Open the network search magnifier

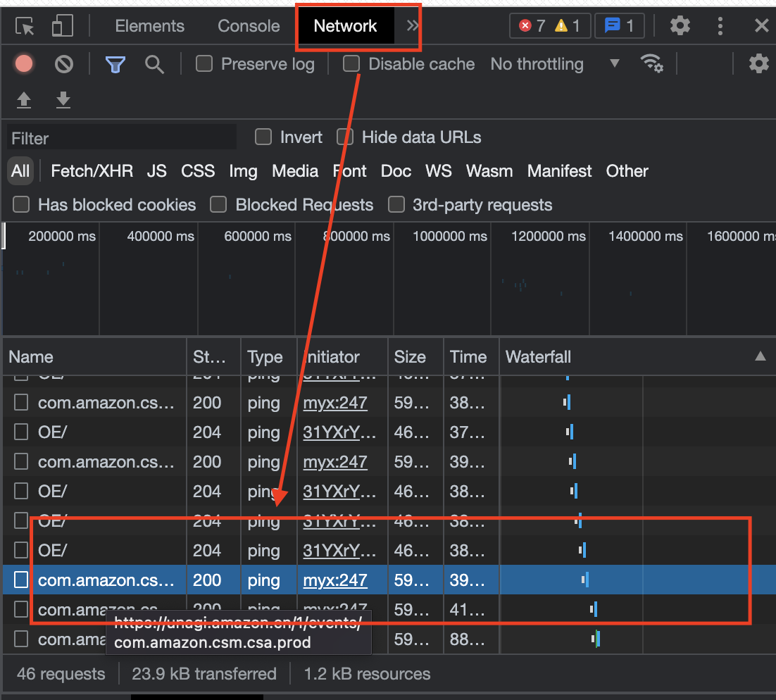(x=154, y=64)
